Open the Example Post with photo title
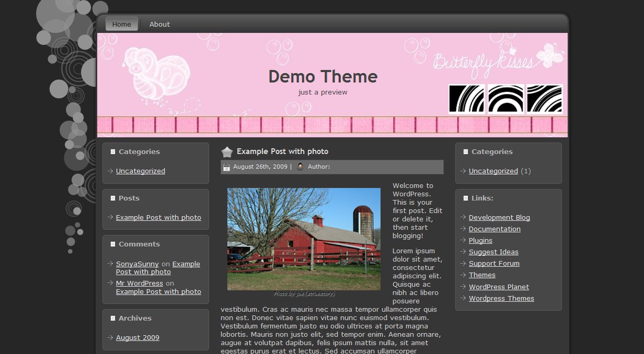Screen dimensions: 644x354 click(x=282, y=151)
